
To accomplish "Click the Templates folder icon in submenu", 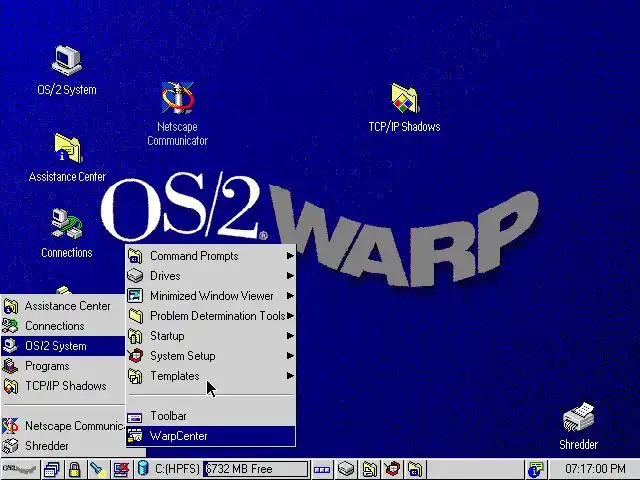I will click(x=135, y=376).
